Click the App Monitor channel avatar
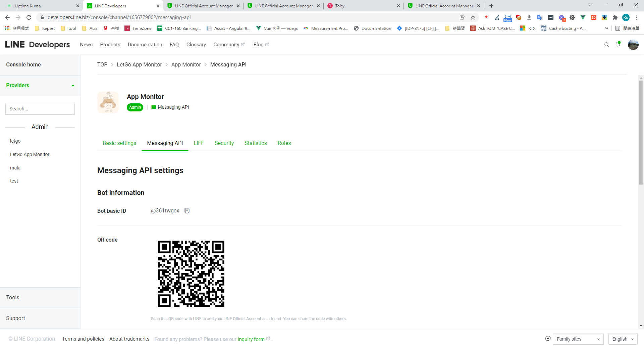Screen dimensions: 644x349 coord(108,102)
